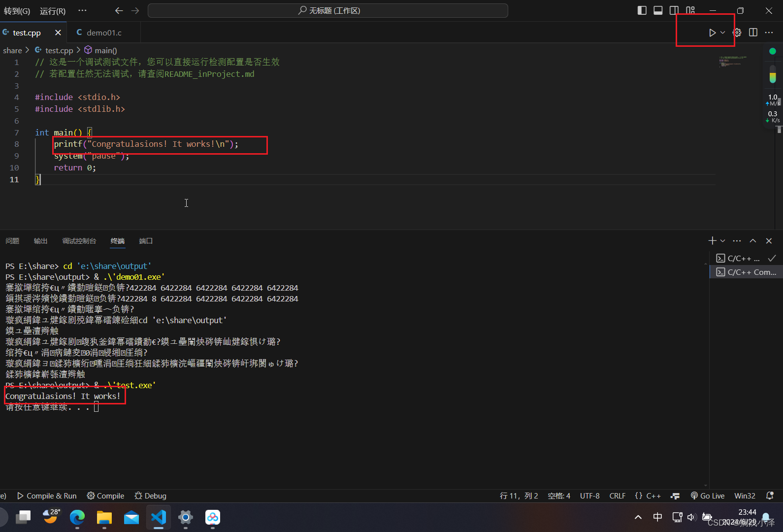The height and width of the screenshot is (532, 783).
Task: Open the Mail app on taskbar
Action: (131, 517)
